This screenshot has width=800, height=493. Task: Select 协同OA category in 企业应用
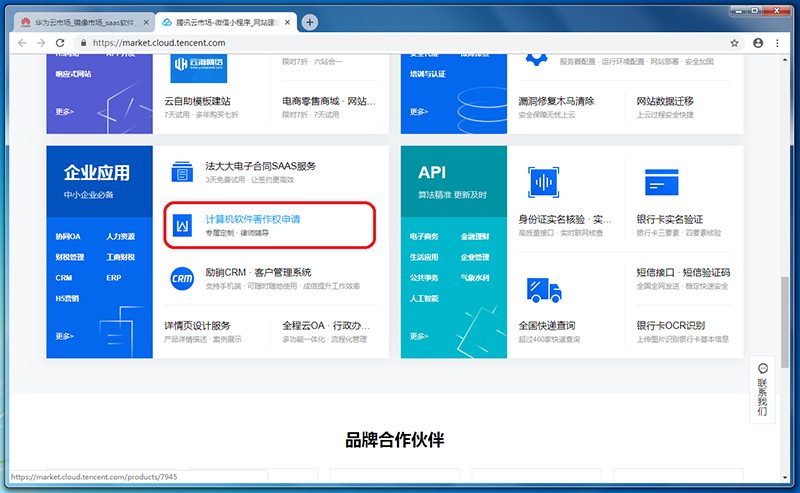68,236
